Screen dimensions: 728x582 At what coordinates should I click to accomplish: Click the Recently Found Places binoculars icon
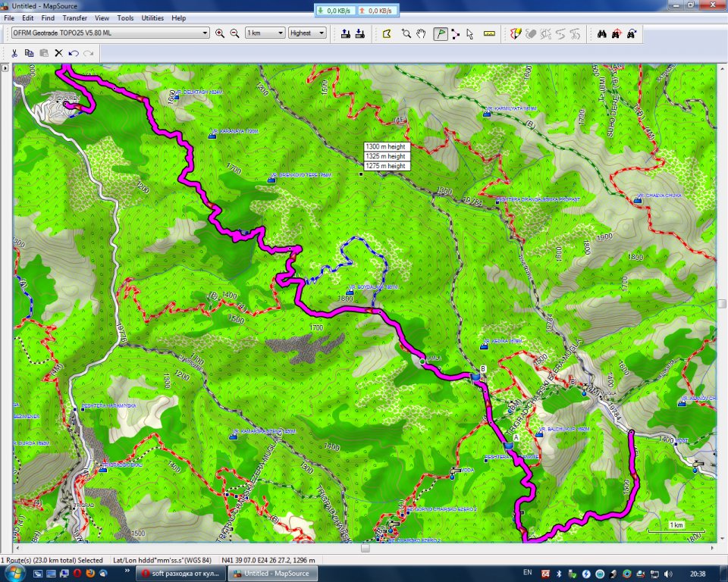click(632, 33)
